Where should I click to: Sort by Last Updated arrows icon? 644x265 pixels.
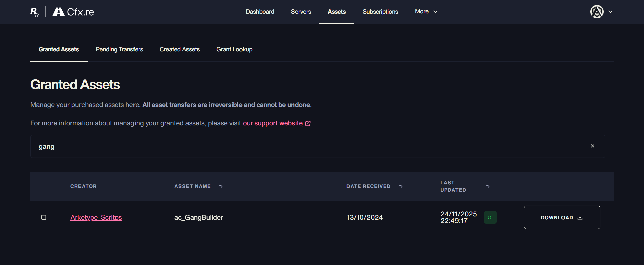488,186
